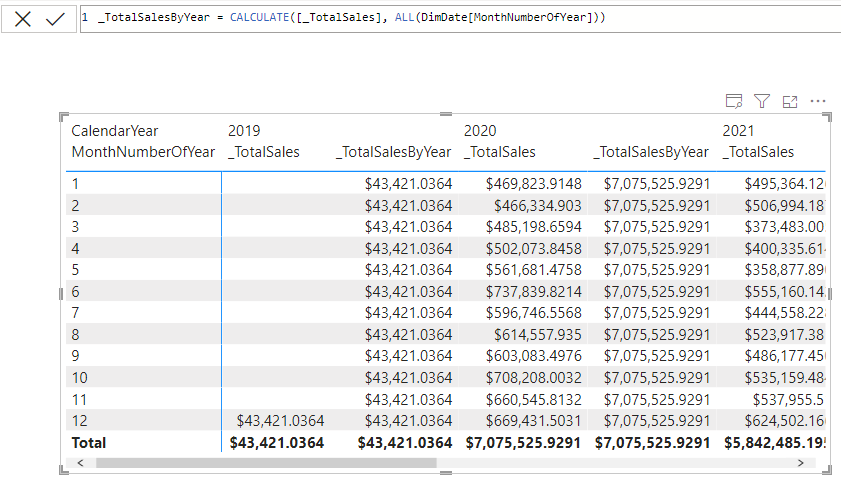Select the 2019 column year header
841x481 pixels.
244,131
